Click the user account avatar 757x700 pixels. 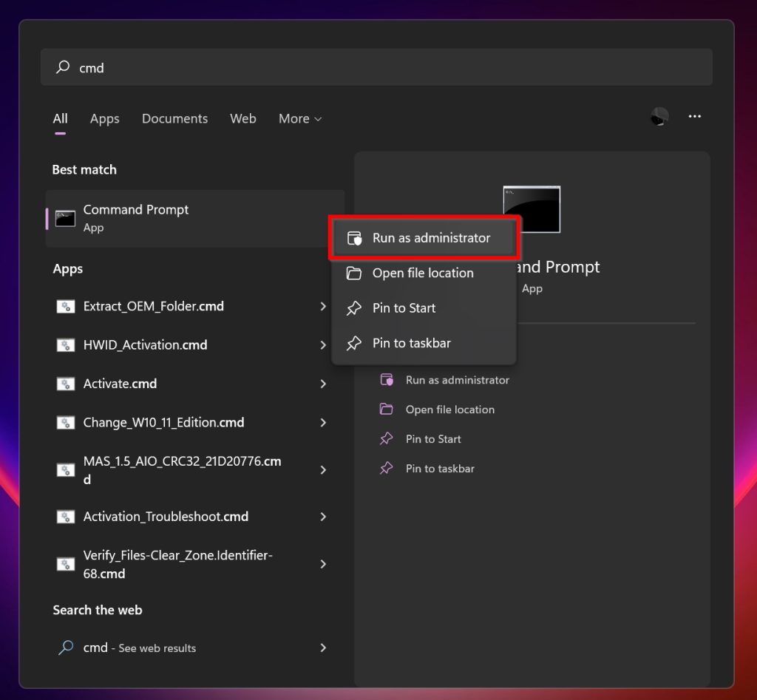point(658,117)
